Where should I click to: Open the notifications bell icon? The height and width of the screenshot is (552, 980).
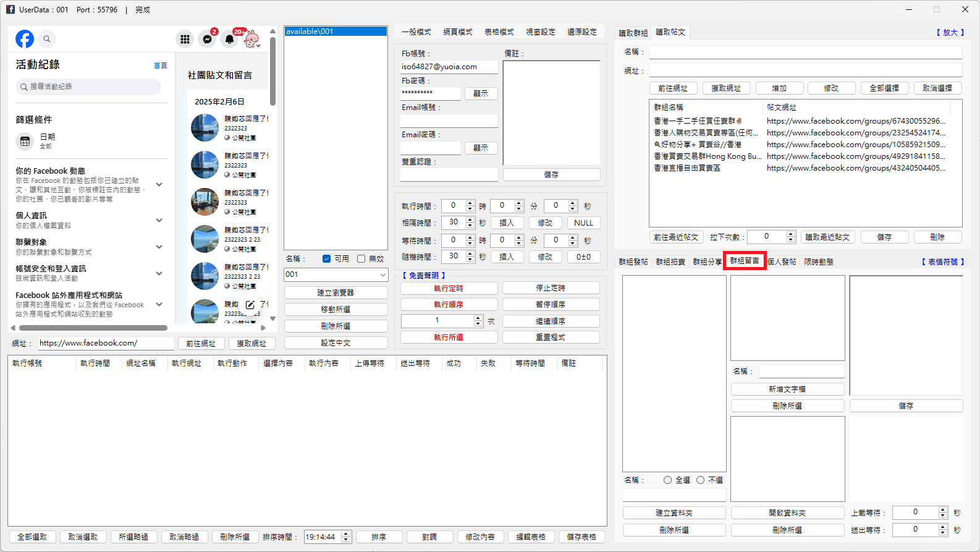pos(230,39)
